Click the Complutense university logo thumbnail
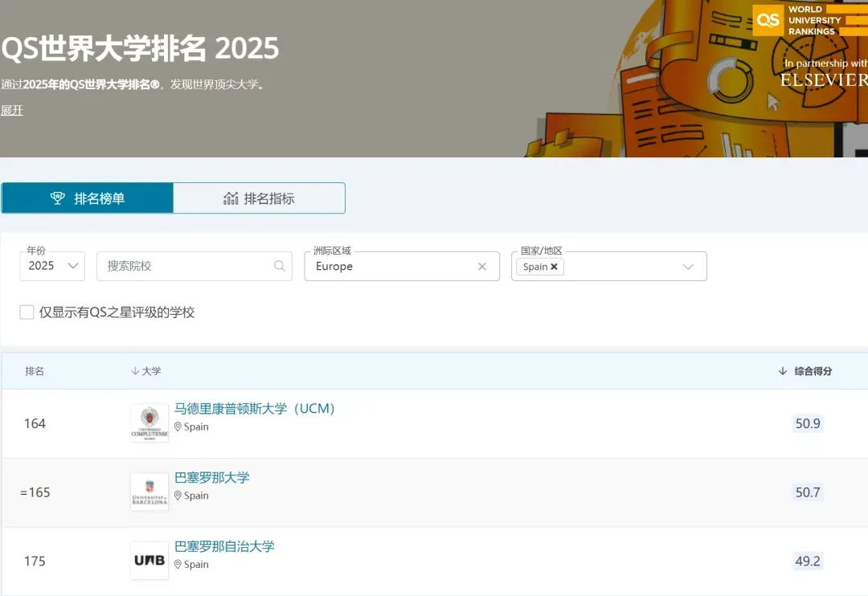 click(x=149, y=423)
